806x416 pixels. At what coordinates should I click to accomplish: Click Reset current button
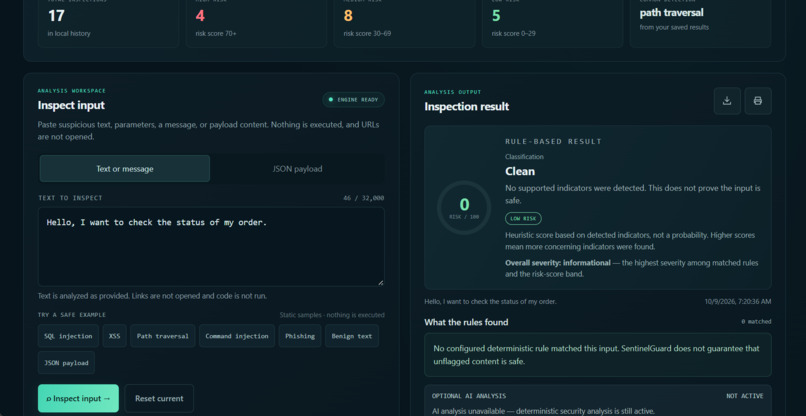click(x=159, y=399)
